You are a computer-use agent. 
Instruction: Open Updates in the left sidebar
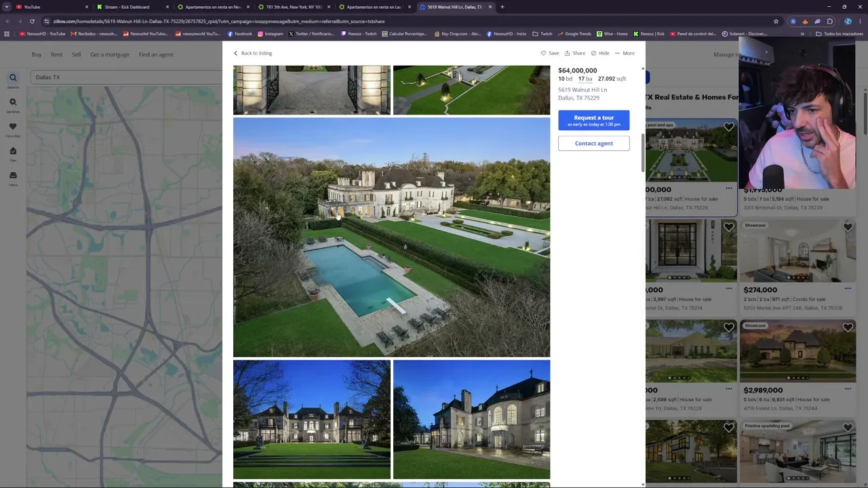coord(13,104)
